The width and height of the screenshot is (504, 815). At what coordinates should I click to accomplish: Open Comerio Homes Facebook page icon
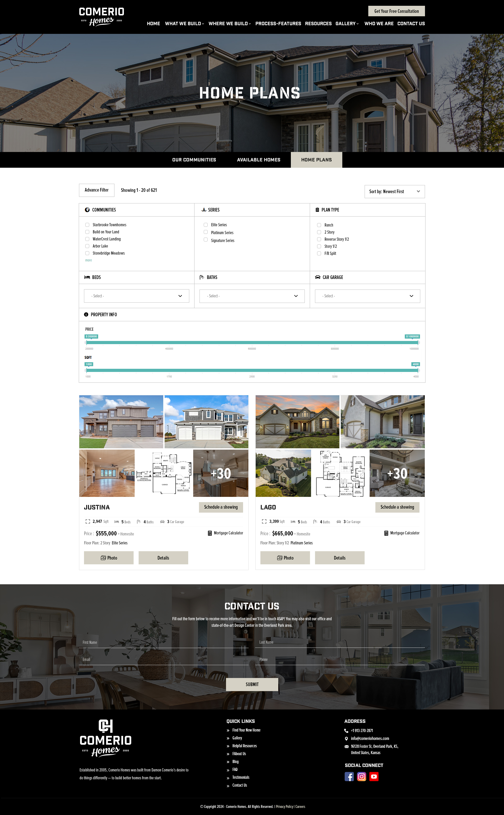tap(349, 777)
